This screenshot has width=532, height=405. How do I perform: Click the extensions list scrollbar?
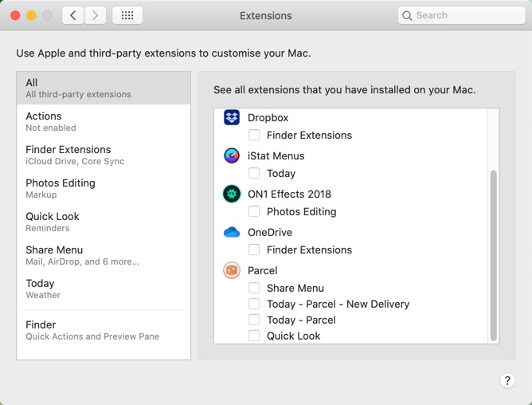pyautogui.click(x=493, y=255)
